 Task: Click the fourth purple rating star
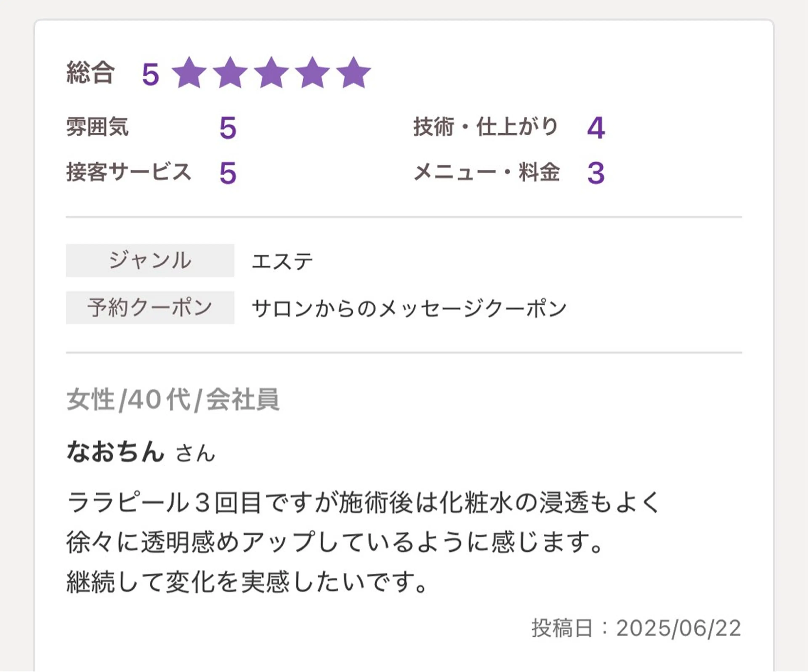pos(312,73)
